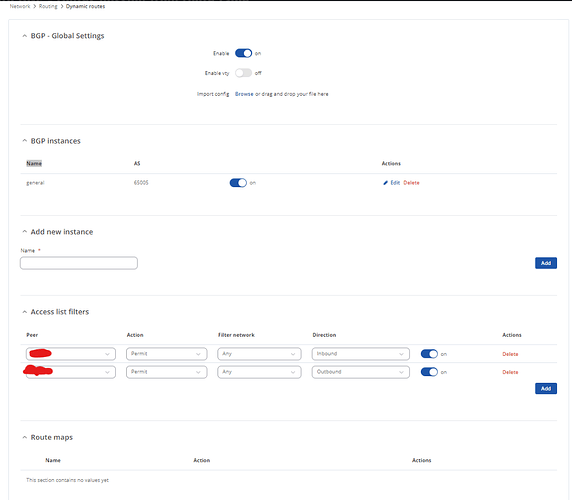Open Peer dropdown in Inbound filter row
The width and height of the screenshot is (572, 500).
(71, 354)
